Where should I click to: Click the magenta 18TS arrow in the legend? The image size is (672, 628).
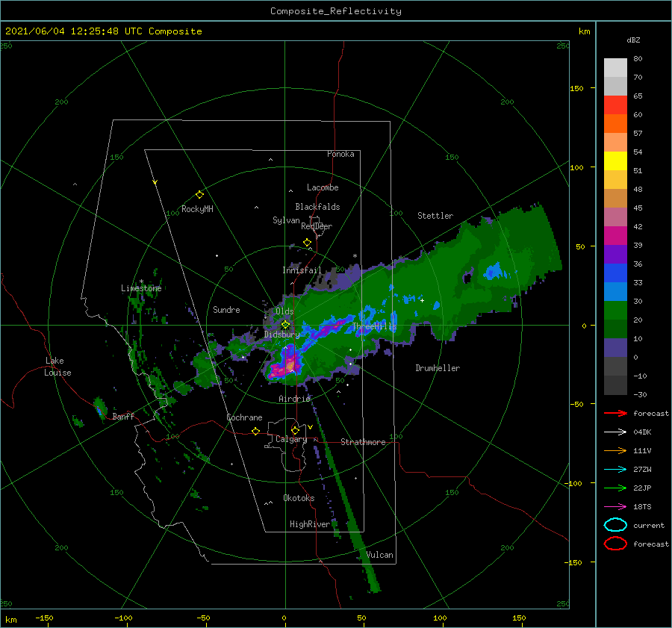tap(615, 507)
